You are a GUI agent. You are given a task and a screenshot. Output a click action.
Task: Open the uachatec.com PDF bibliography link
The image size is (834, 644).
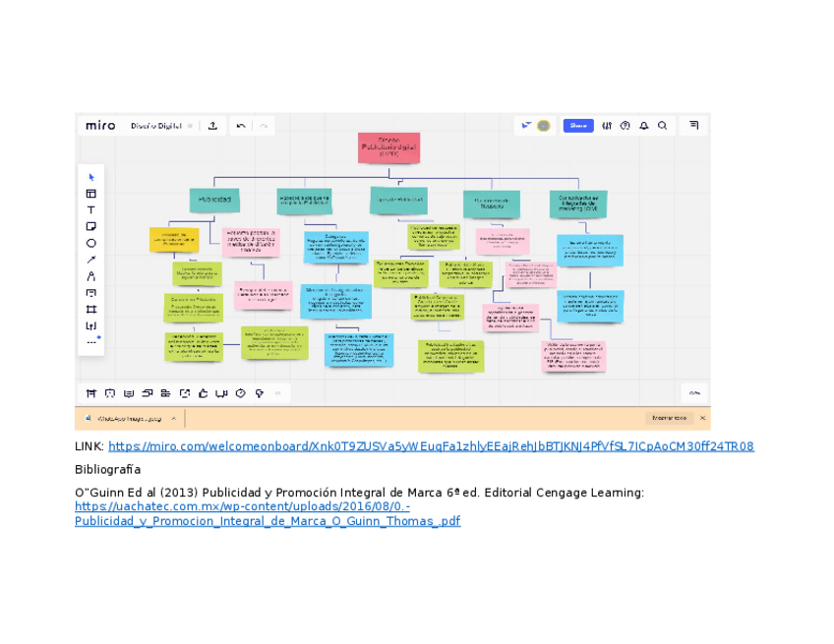click(268, 513)
